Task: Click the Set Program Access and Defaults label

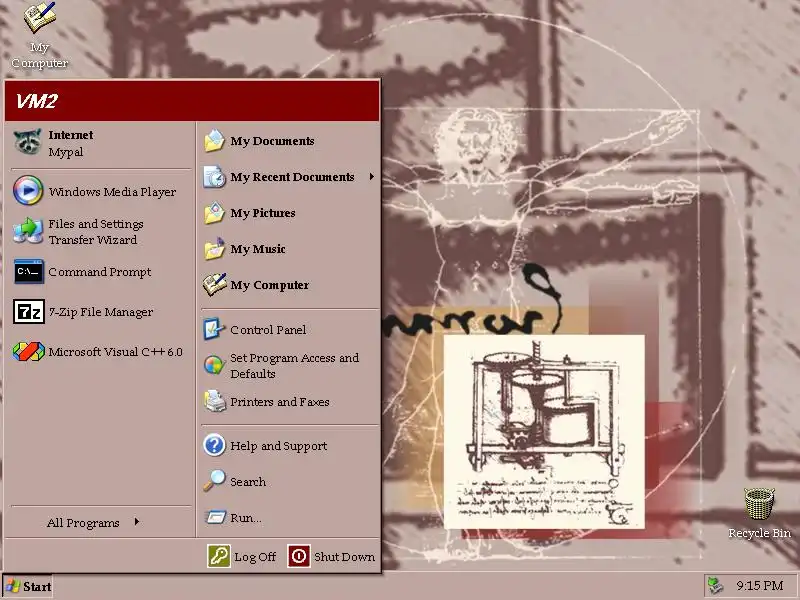Action: click(x=294, y=366)
